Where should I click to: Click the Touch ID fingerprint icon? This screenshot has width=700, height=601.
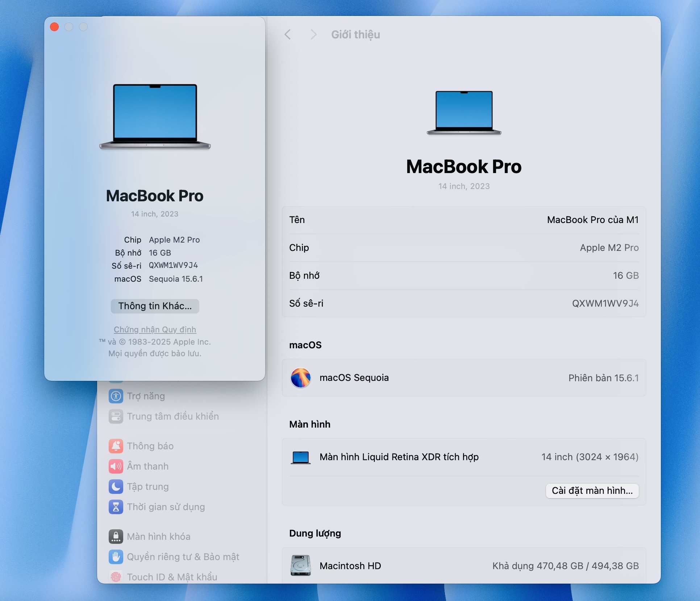click(x=116, y=576)
